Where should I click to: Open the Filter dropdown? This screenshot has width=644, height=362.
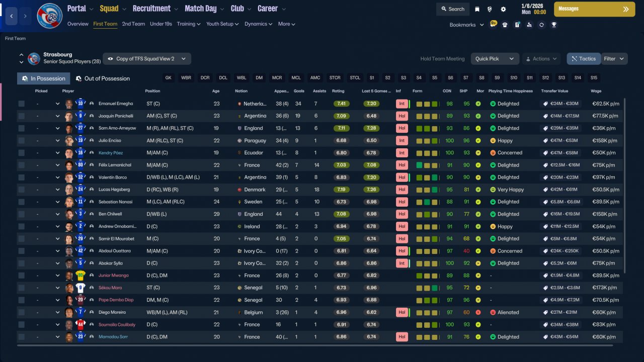pos(614,59)
